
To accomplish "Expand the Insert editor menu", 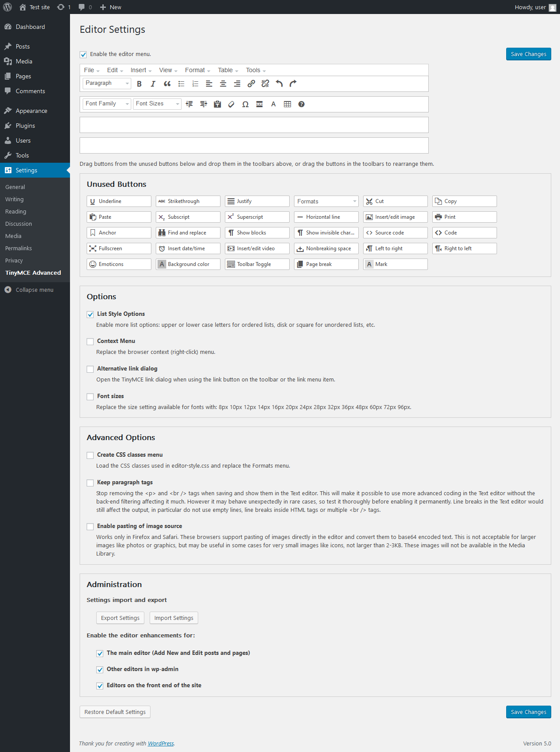I will [141, 70].
